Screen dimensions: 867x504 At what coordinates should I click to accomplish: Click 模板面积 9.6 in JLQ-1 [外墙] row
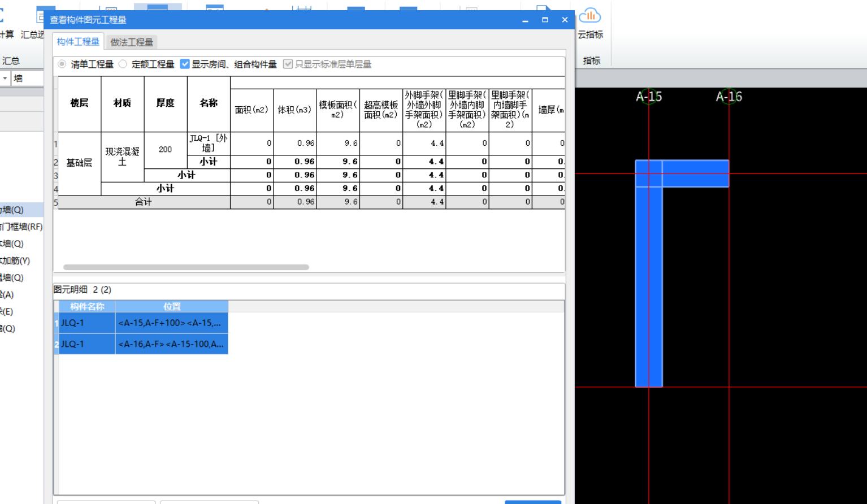[x=338, y=144]
